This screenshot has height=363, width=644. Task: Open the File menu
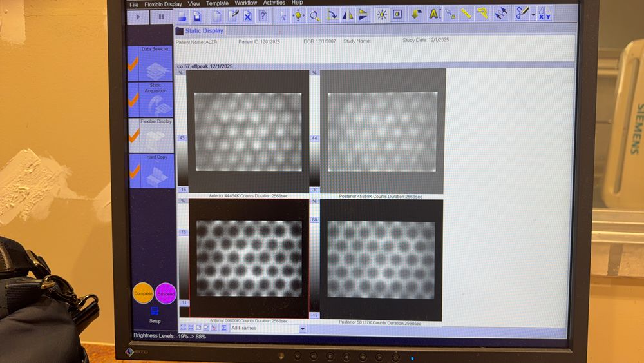pos(134,5)
